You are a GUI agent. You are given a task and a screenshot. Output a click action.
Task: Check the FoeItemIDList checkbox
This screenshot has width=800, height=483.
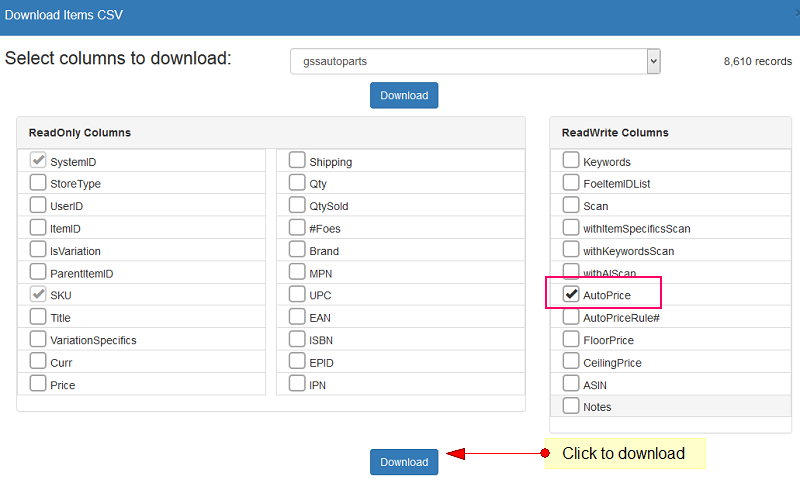click(571, 183)
